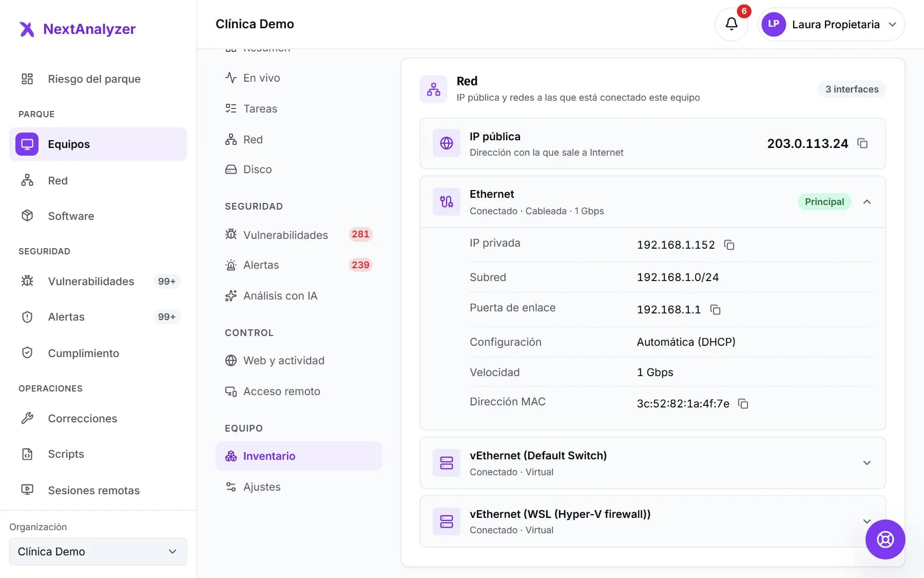Open the notifications bell

pos(731,24)
